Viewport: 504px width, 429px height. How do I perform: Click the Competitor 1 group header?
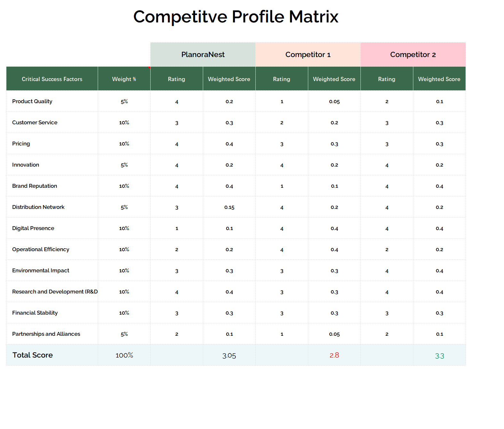pos(308,54)
